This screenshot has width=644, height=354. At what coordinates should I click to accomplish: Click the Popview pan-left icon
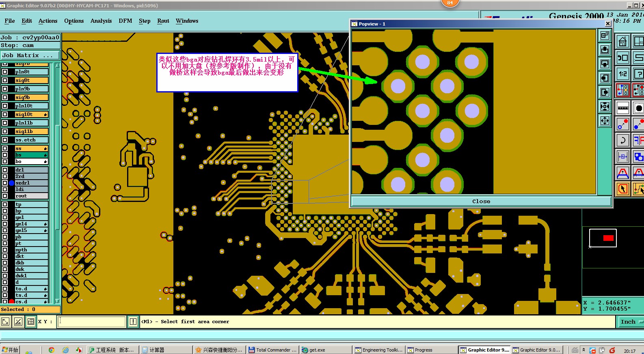tap(605, 78)
